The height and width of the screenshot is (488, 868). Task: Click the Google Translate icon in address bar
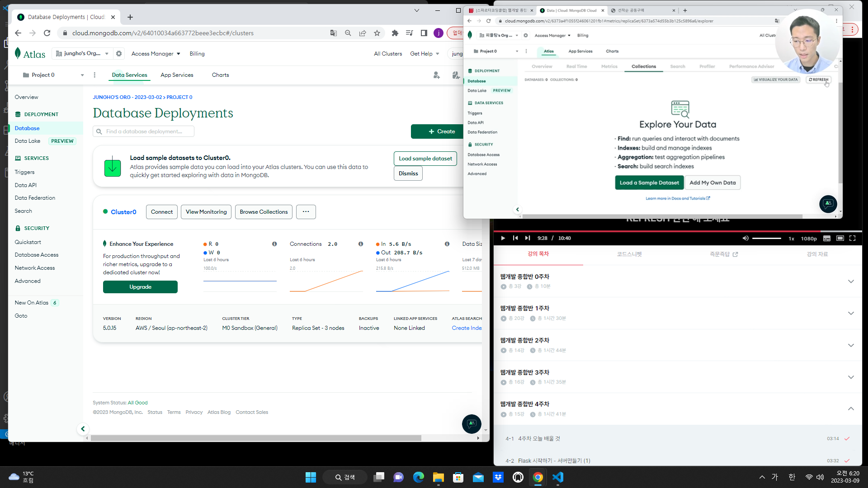[x=334, y=33]
